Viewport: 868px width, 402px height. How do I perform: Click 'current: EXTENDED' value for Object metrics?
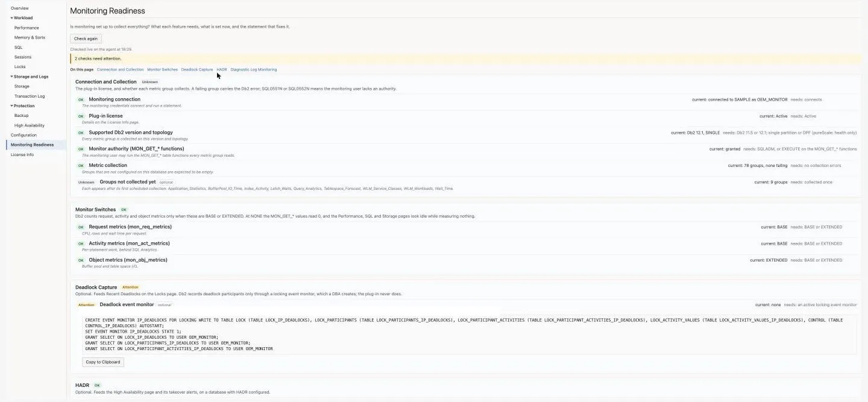(x=769, y=260)
